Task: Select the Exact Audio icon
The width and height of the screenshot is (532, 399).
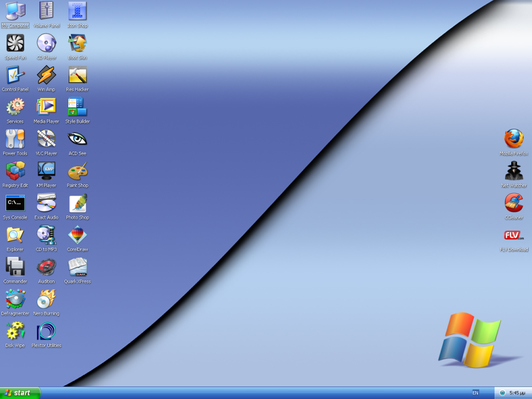Action: click(46, 203)
